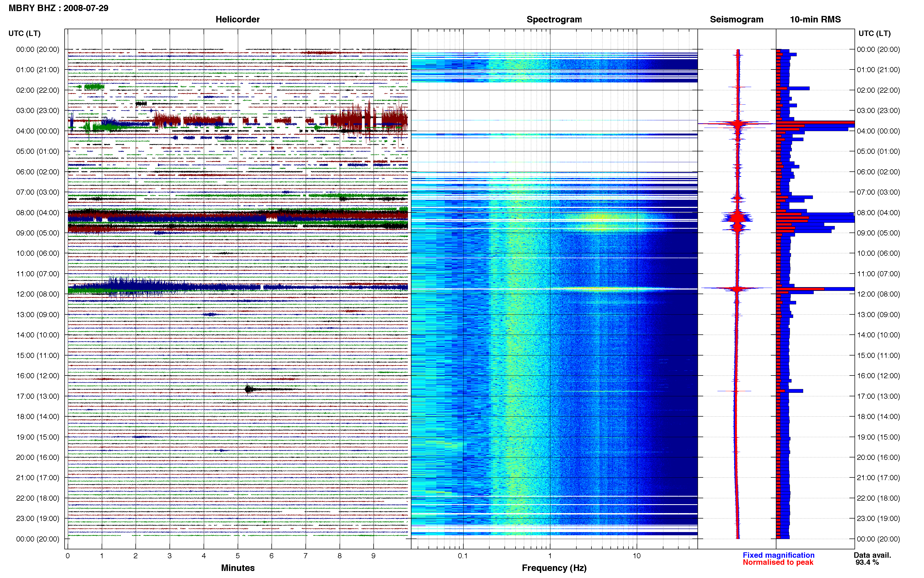
Task: Click the large seismogram spike near 04:00
Action: [737, 124]
